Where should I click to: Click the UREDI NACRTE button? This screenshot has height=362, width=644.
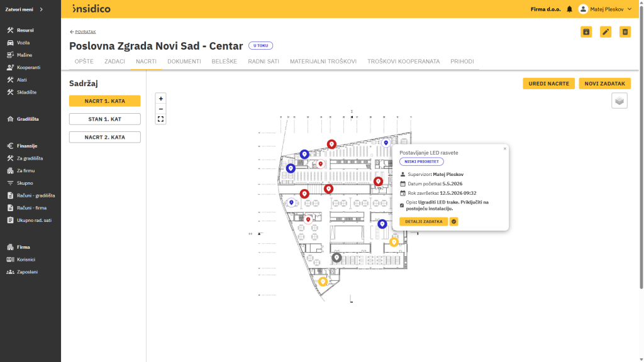pyautogui.click(x=548, y=84)
